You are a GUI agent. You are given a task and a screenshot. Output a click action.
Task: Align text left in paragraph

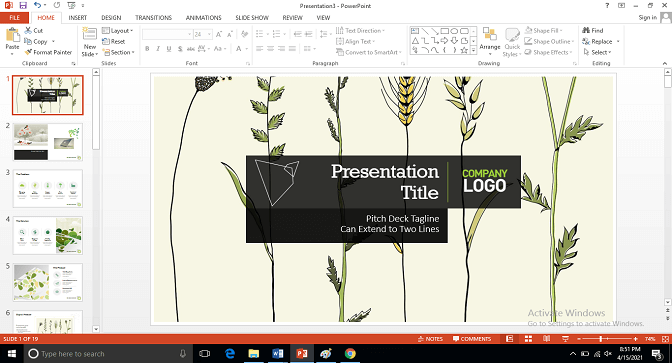coord(260,48)
